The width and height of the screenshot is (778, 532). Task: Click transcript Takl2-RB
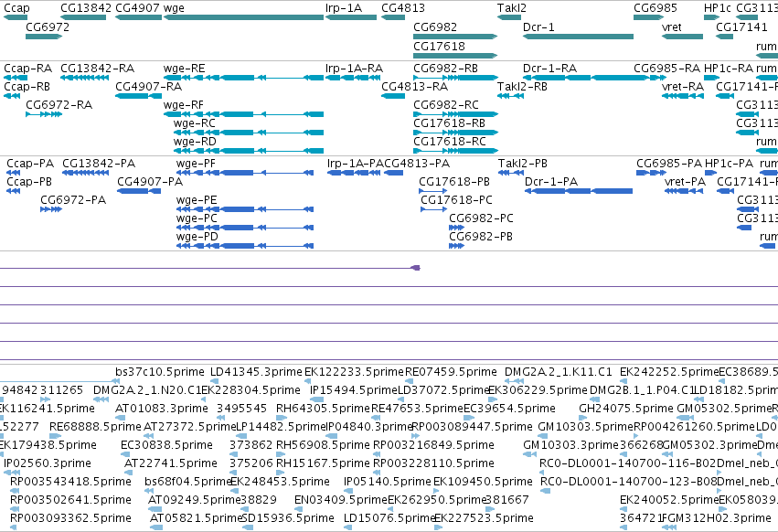click(510, 96)
